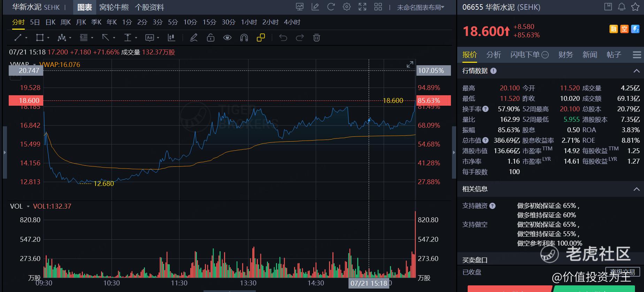
Task: Toggle the lock drawings icon
Action: 210,38
